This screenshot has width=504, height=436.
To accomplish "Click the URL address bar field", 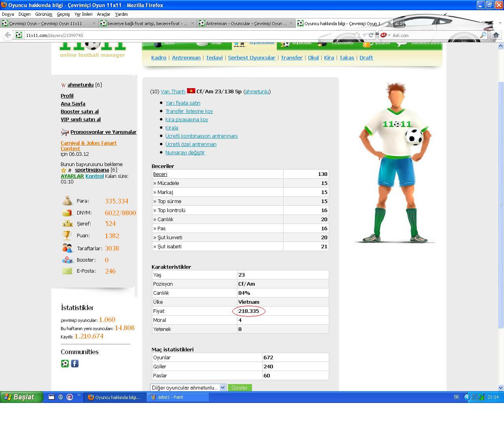I will point(185,35).
